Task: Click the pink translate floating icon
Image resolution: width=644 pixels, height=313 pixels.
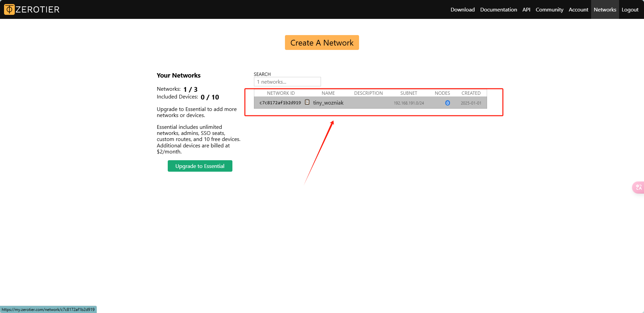Action: (639, 187)
